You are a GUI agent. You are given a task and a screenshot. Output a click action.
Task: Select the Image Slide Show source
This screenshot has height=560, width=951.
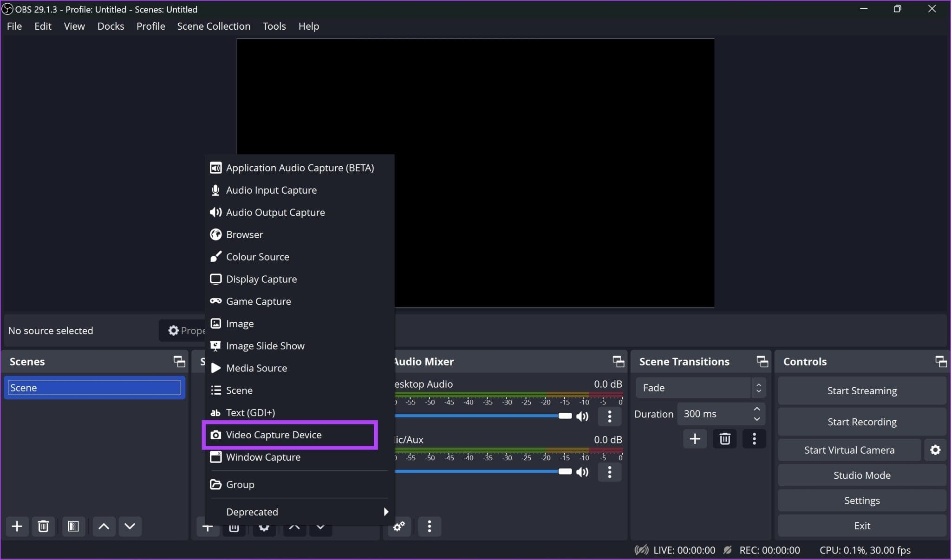[x=265, y=345]
